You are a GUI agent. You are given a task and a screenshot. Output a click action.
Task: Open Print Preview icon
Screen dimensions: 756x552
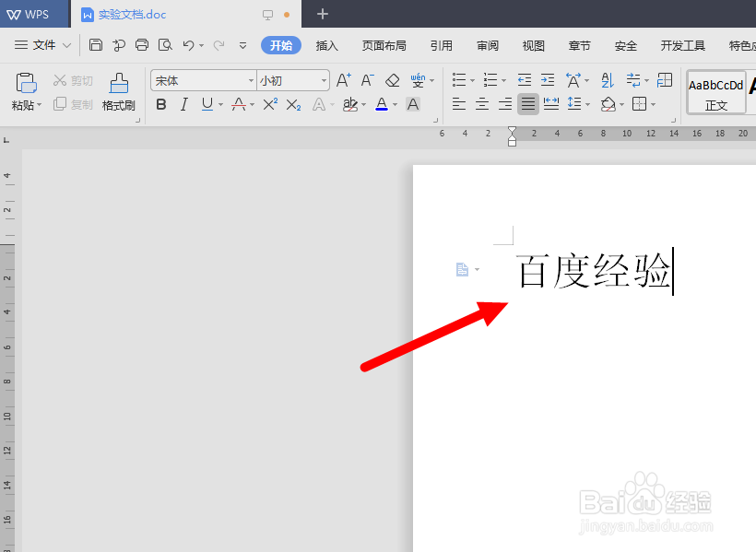[165, 45]
